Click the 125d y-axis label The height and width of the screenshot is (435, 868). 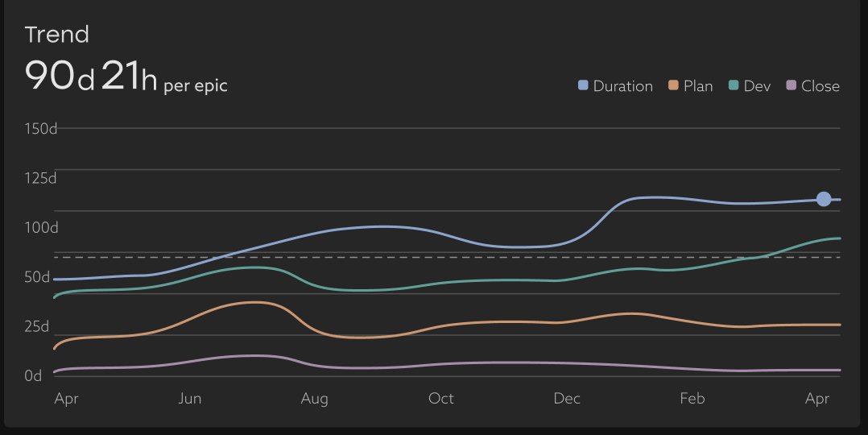point(41,178)
